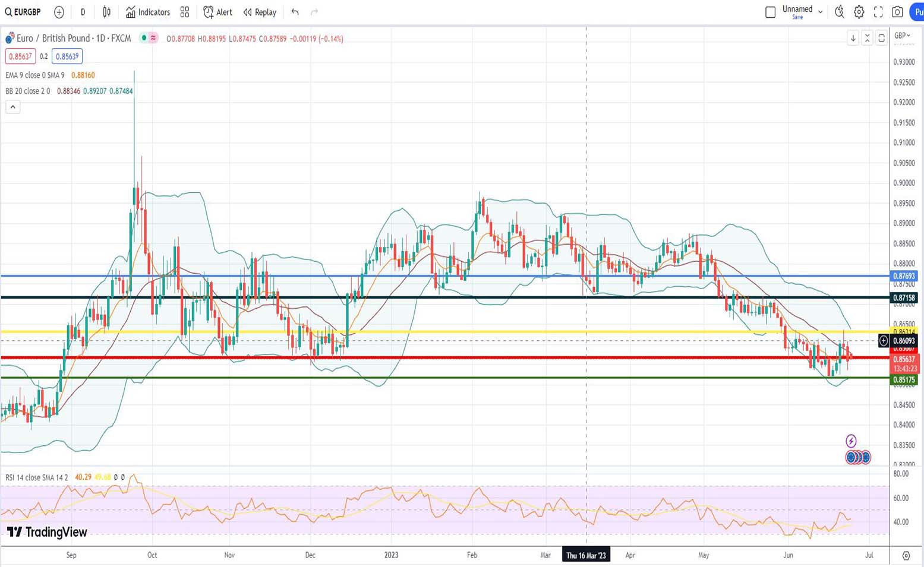The width and height of the screenshot is (924, 567).
Task: Create an Alert with the alarm clock icon
Action: coord(217,12)
